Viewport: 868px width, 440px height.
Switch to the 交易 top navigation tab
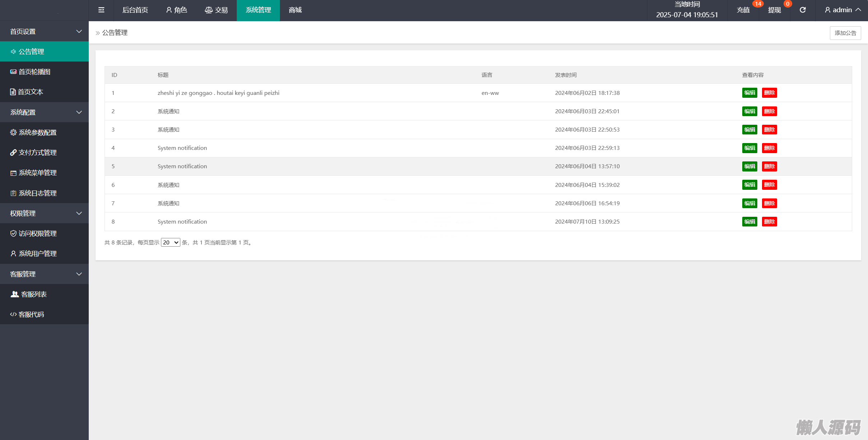click(x=217, y=10)
